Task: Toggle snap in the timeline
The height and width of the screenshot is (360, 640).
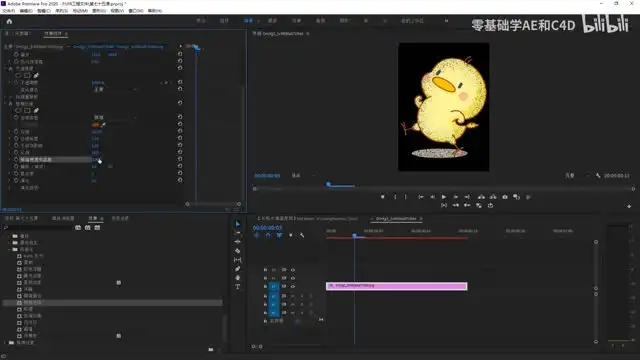Action: 268,235
